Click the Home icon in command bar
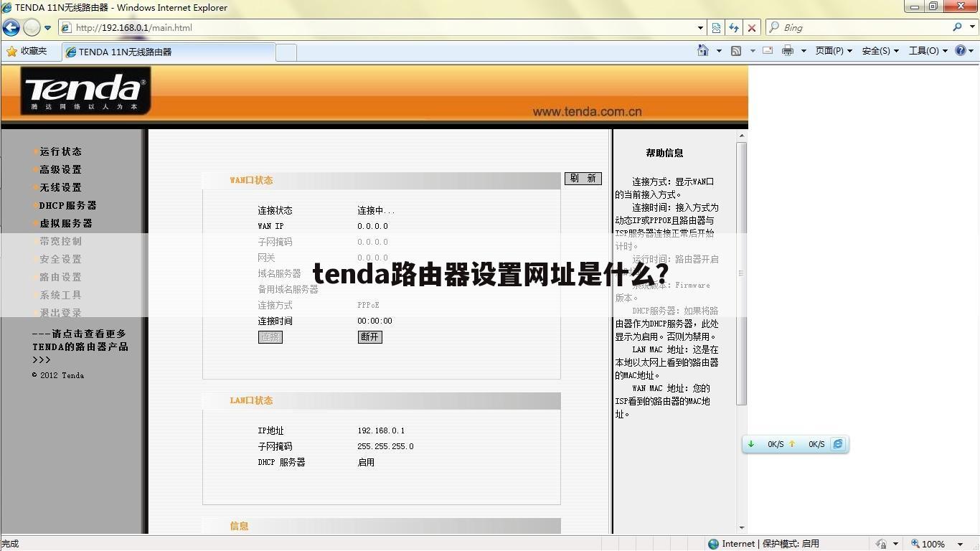The height and width of the screenshot is (551, 980). pos(703,50)
